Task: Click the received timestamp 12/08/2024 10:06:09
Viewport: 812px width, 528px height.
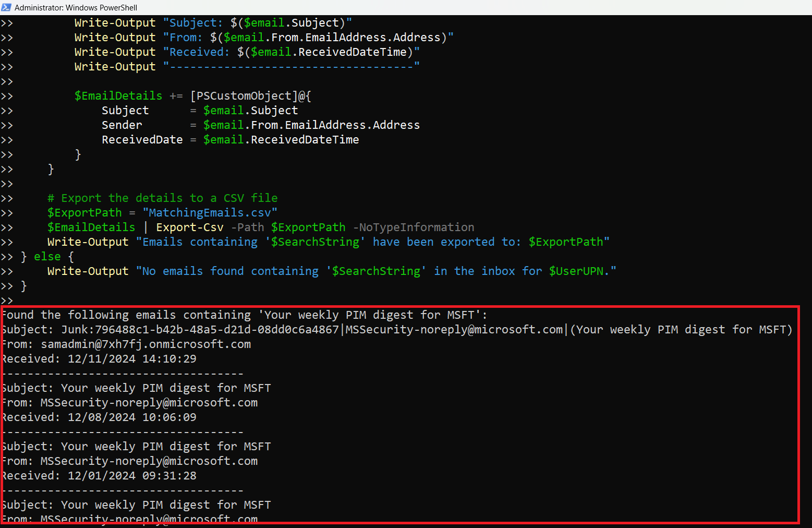Action: tap(132, 417)
